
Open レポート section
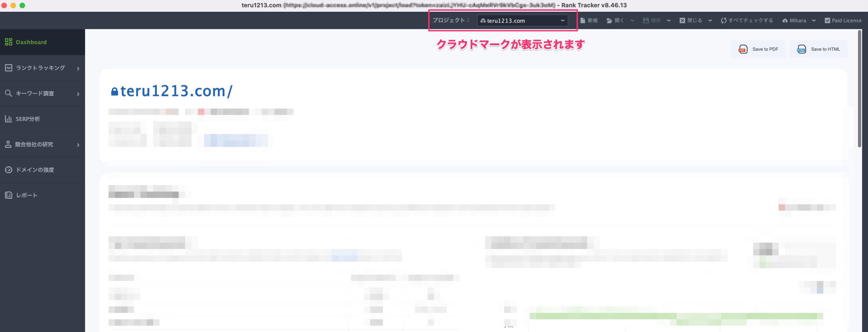pos(42,195)
